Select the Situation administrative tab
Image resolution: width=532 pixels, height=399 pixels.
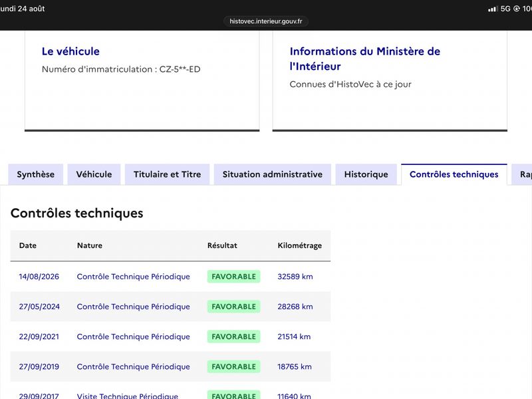coord(273,174)
